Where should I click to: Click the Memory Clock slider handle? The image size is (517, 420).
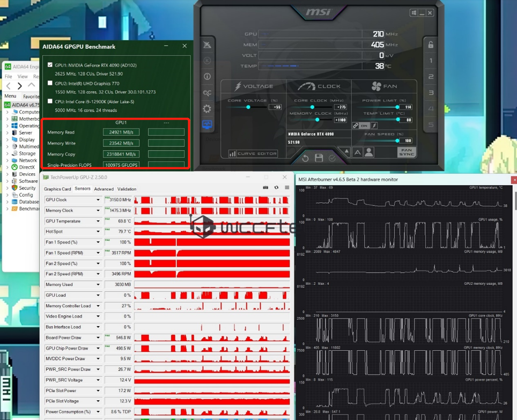[317, 120]
